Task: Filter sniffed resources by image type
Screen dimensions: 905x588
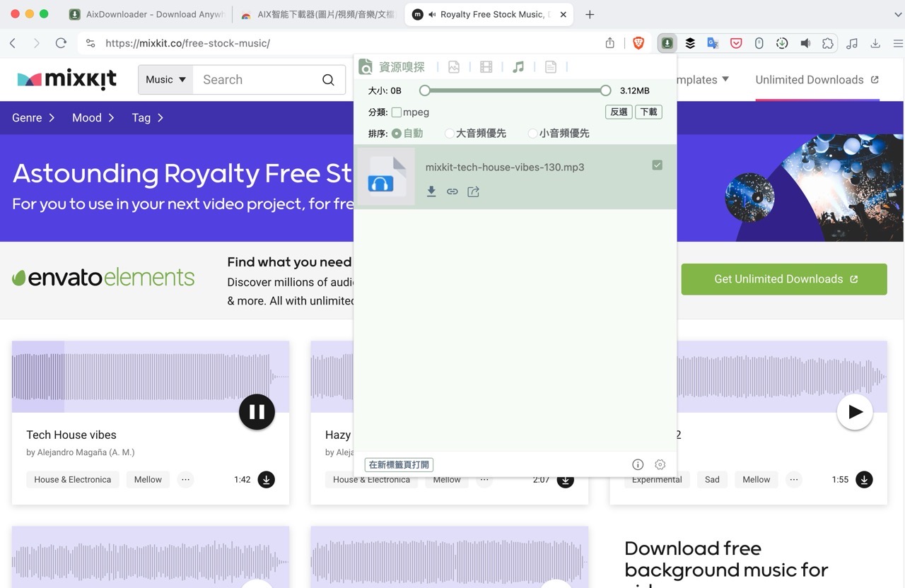Action: [x=454, y=67]
